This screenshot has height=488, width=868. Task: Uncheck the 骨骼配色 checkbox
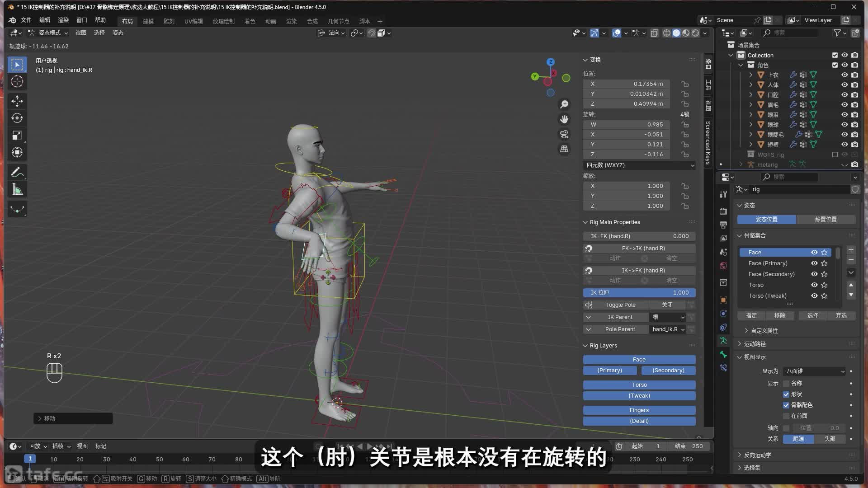(786, 405)
